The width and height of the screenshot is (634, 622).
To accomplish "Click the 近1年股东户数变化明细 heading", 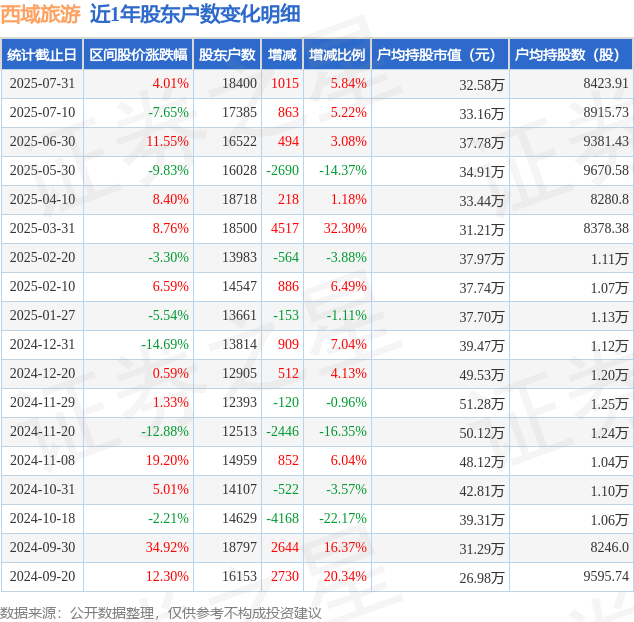I will click(195, 15).
